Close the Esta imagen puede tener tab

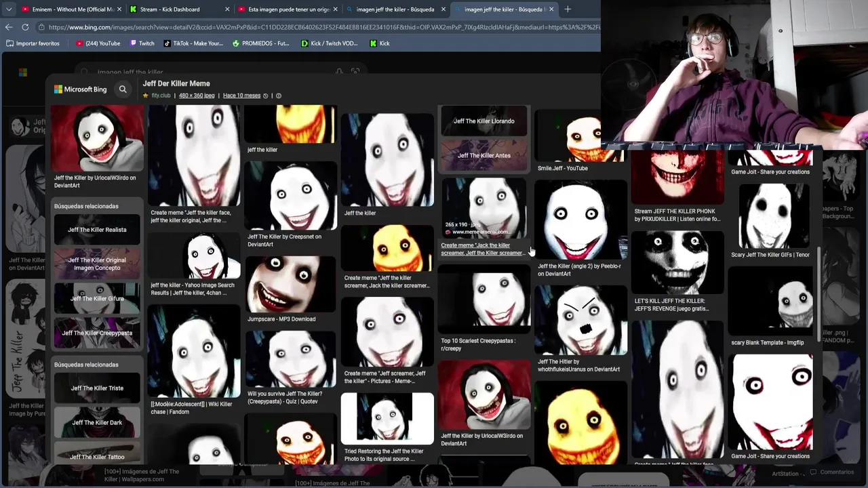click(335, 9)
